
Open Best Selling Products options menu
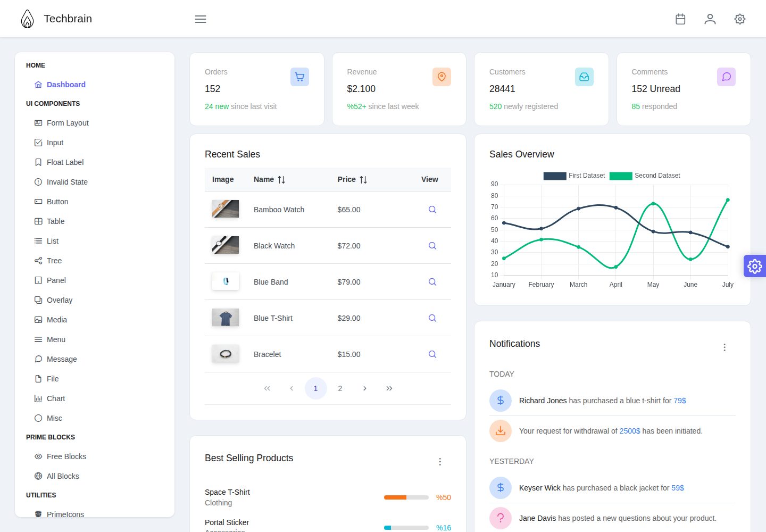pos(440,462)
